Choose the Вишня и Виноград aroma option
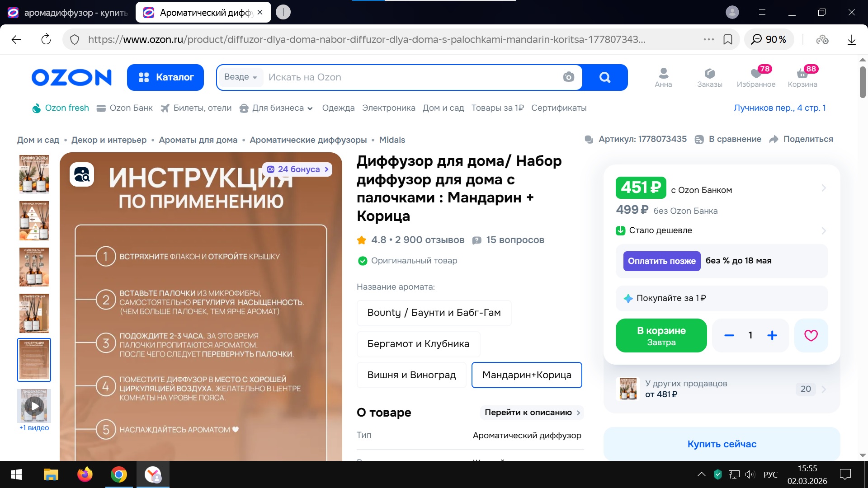 (x=411, y=375)
